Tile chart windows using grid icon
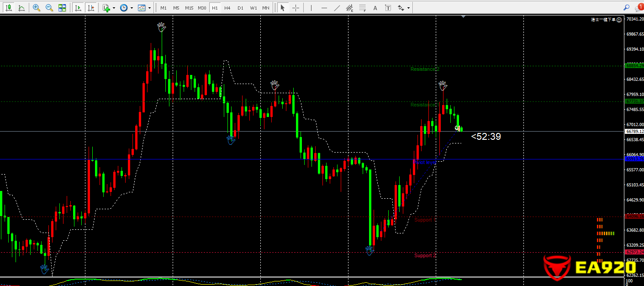 [x=62, y=8]
